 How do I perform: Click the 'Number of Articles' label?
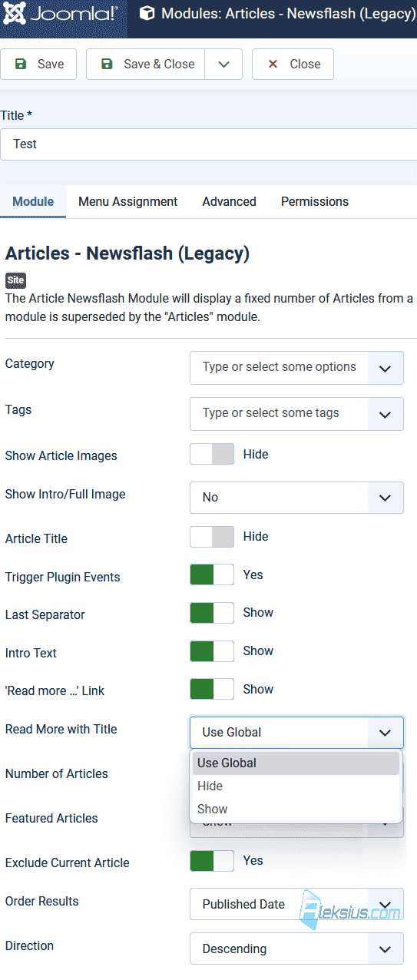tap(57, 773)
